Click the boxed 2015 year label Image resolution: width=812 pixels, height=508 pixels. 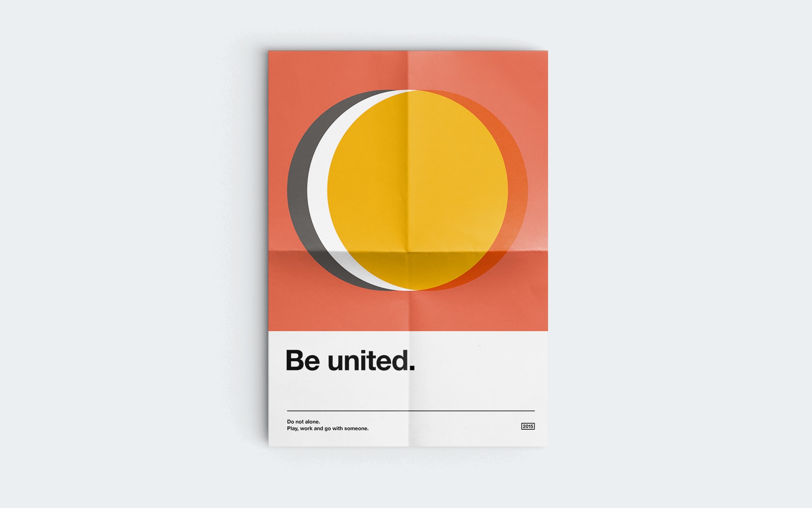(528, 426)
